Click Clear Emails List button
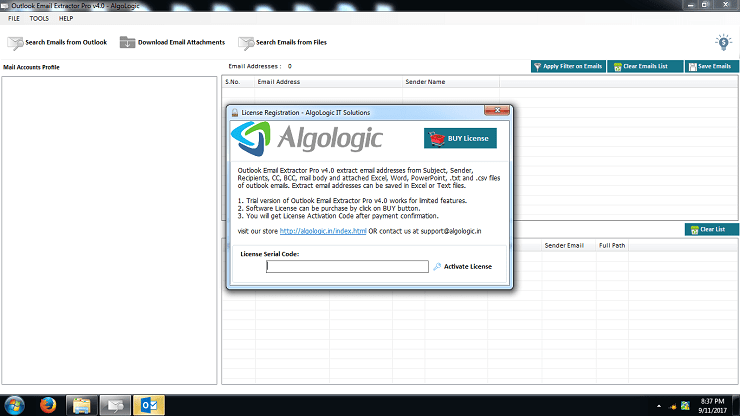Viewport: 740px width, 416px height. tap(645, 67)
